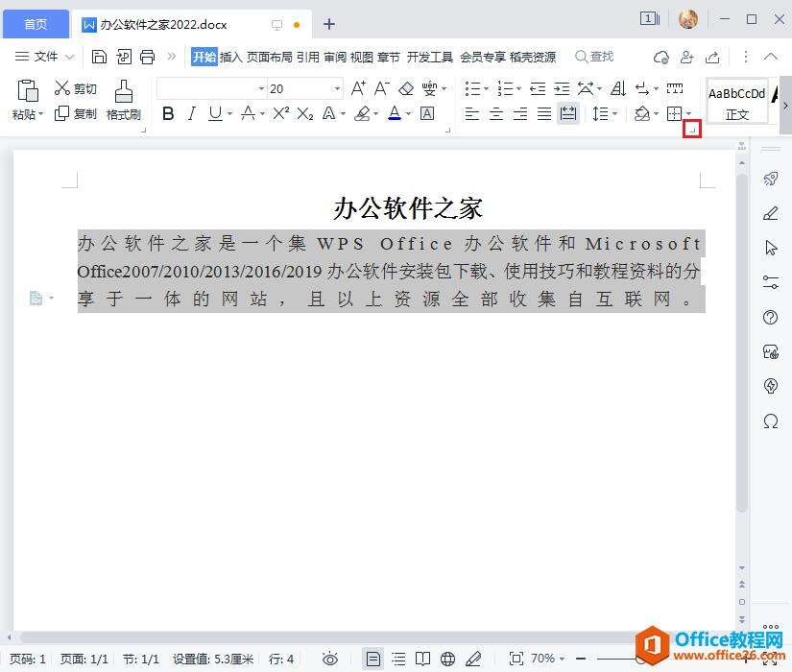The width and height of the screenshot is (792, 672).
Task: Click the shading paint bucket button
Action: pyautogui.click(x=642, y=113)
